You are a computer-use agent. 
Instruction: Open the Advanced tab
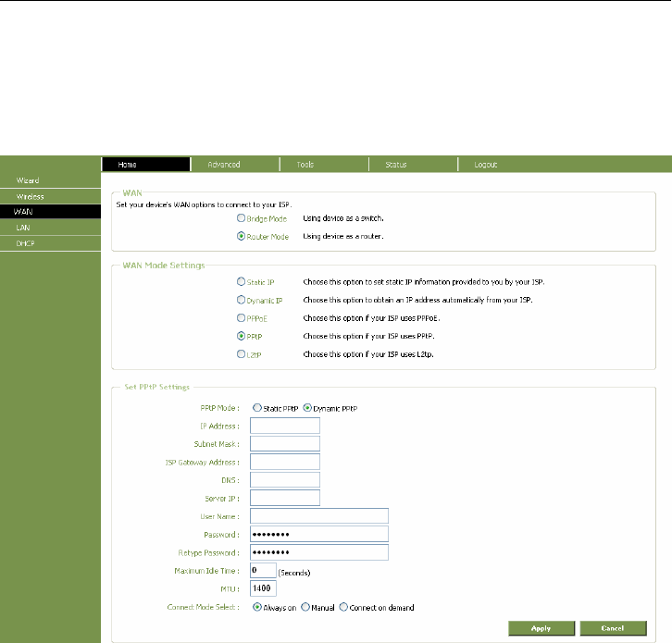pyautogui.click(x=224, y=165)
